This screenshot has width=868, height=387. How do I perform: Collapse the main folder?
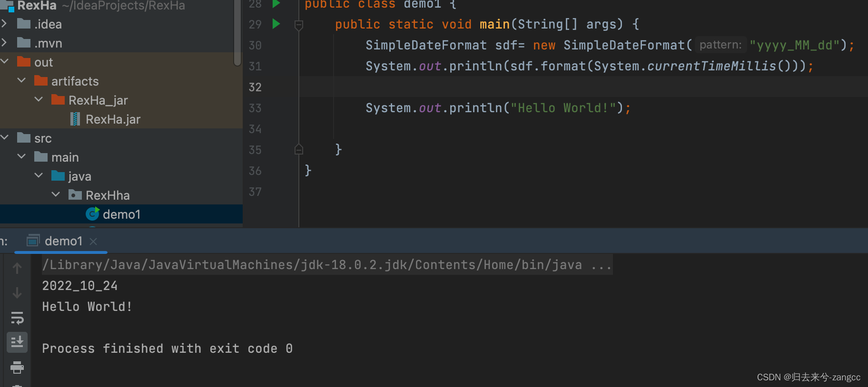21,156
